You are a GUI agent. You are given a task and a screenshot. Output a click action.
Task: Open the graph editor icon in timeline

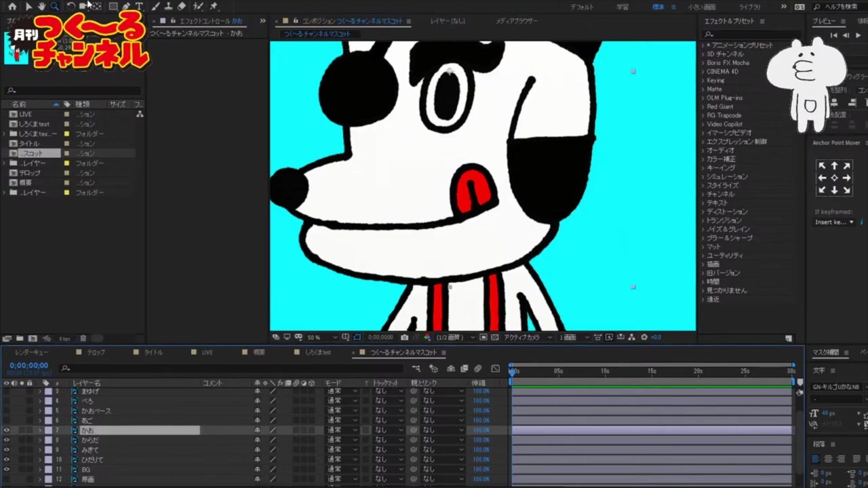pos(495,369)
